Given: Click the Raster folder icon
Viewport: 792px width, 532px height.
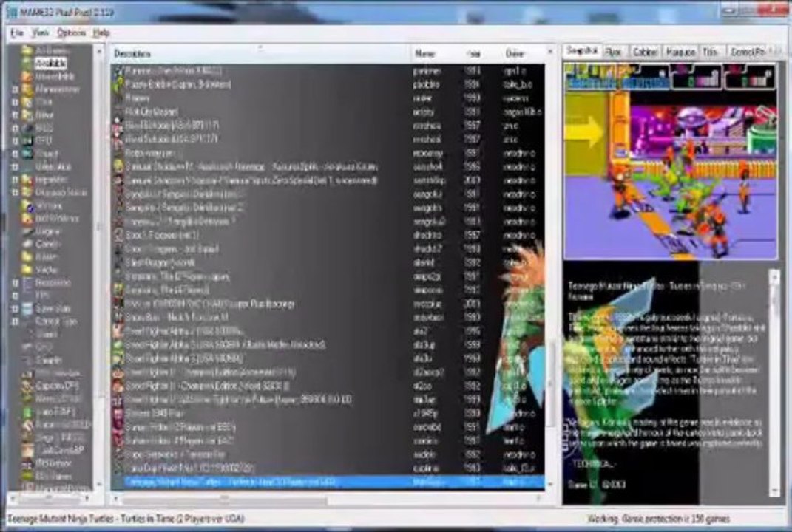Looking at the screenshot, I should click(27, 257).
